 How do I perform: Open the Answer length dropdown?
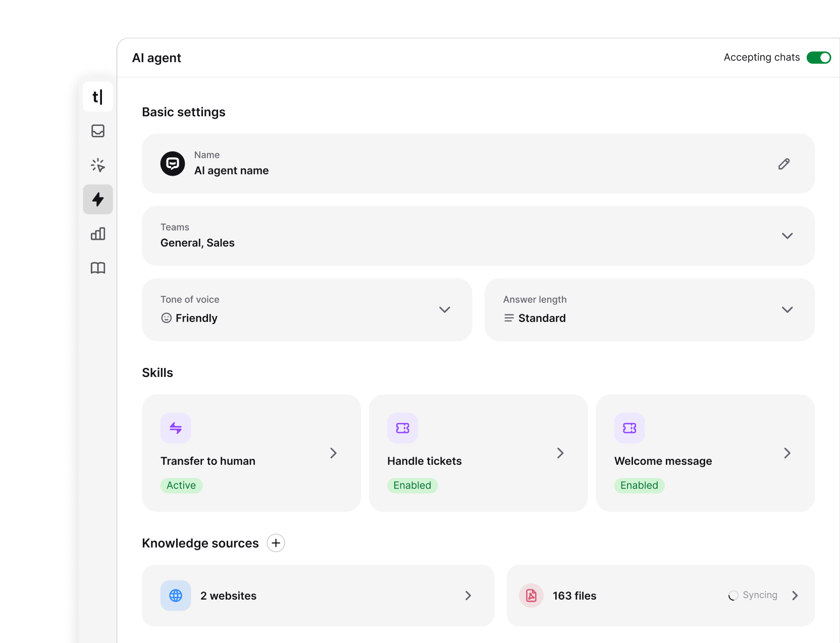(787, 309)
